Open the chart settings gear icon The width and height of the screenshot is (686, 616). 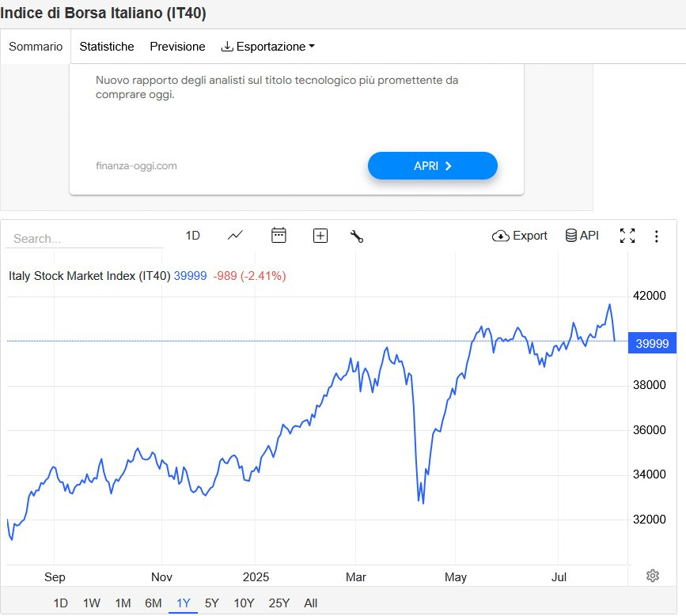[x=653, y=576]
